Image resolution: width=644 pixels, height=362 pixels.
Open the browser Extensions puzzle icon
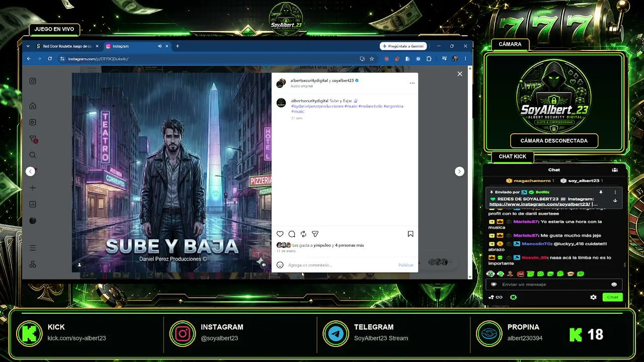point(429,59)
